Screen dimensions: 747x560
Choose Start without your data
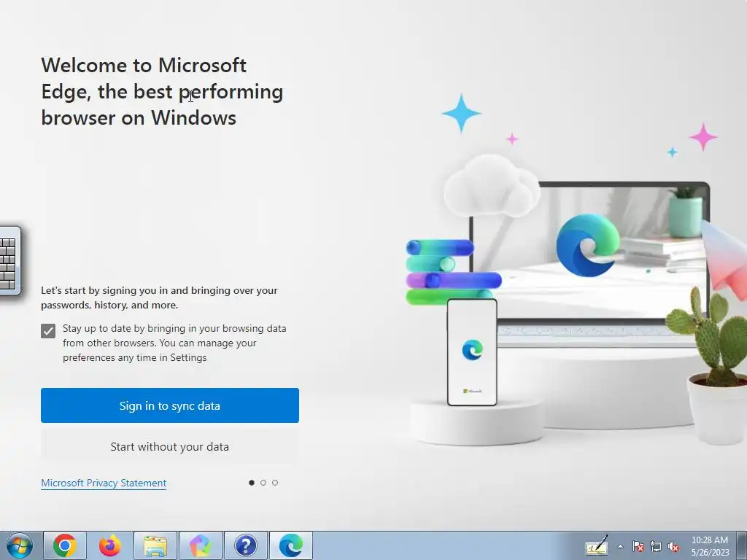click(169, 447)
